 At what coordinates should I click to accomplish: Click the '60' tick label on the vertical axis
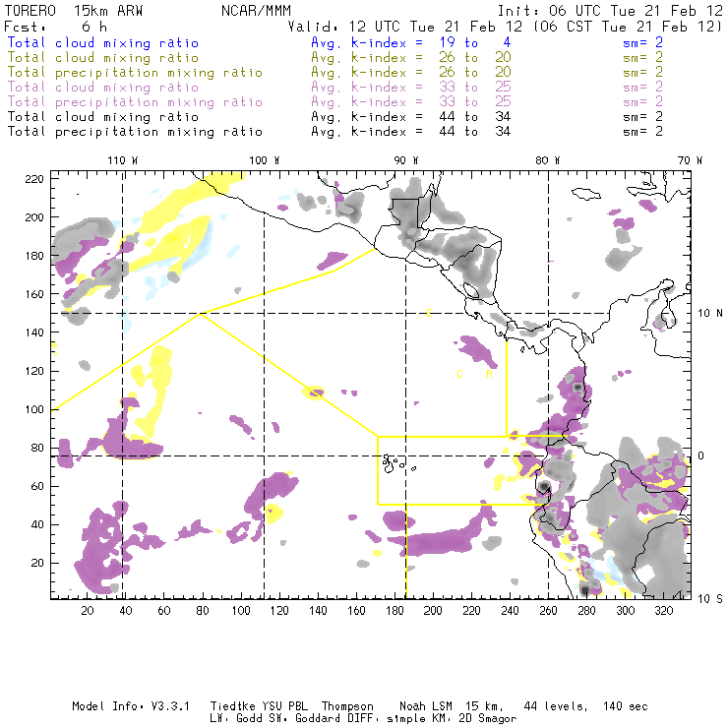coord(37,487)
